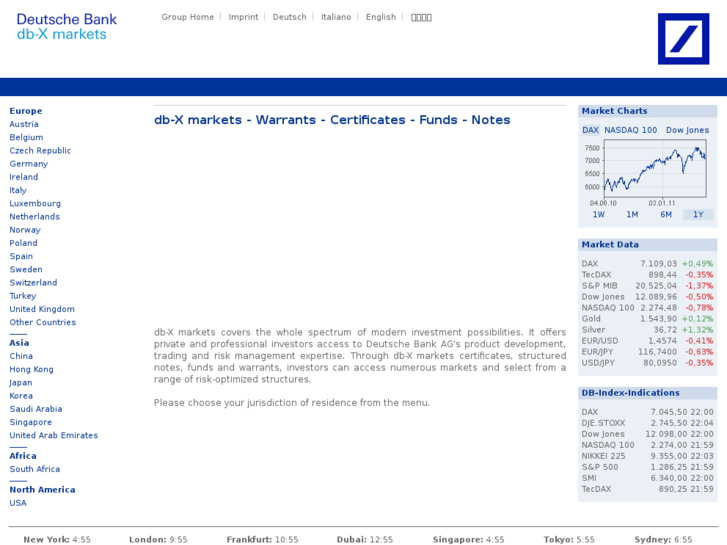Open the Group Home link
727x545 pixels.
(187, 17)
